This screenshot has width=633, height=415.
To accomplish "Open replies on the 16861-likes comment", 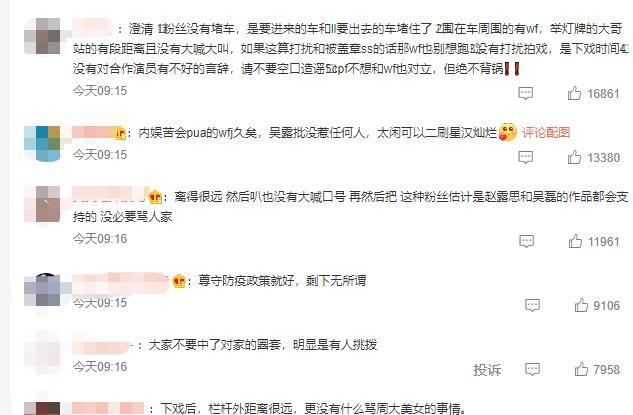I will pos(525,94).
